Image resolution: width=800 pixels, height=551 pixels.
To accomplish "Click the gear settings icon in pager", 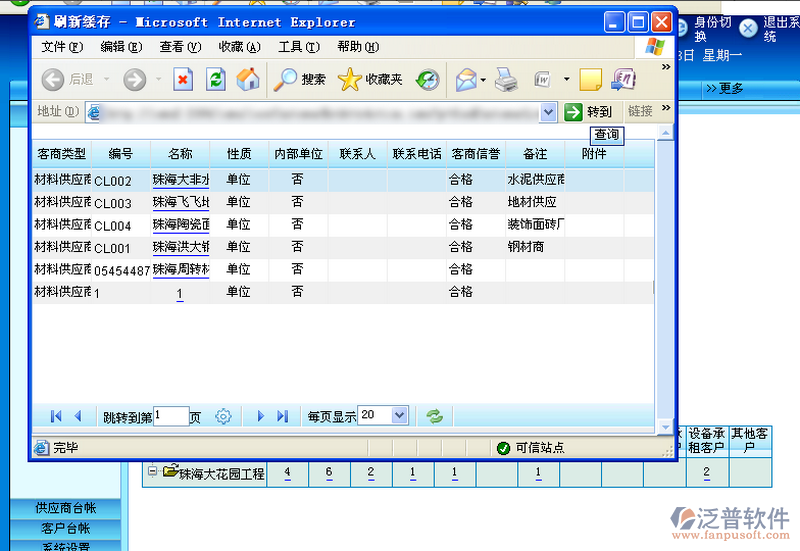I will pos(224,416).
